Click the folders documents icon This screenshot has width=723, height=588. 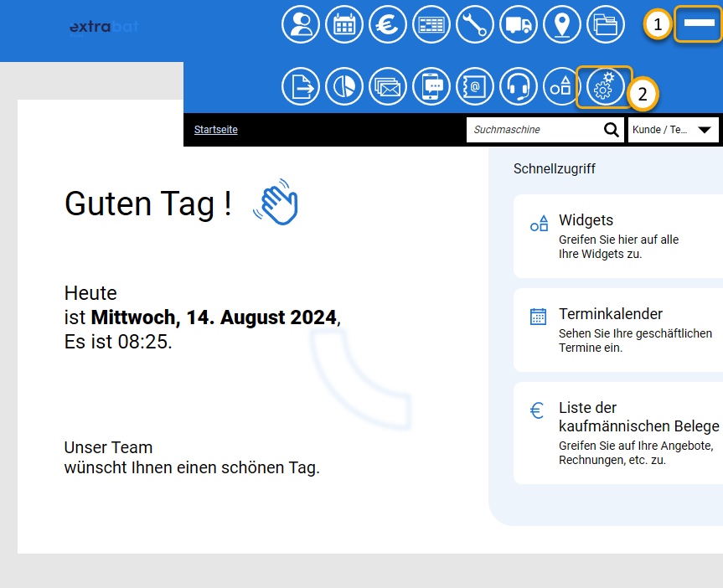tap(605, 24)
